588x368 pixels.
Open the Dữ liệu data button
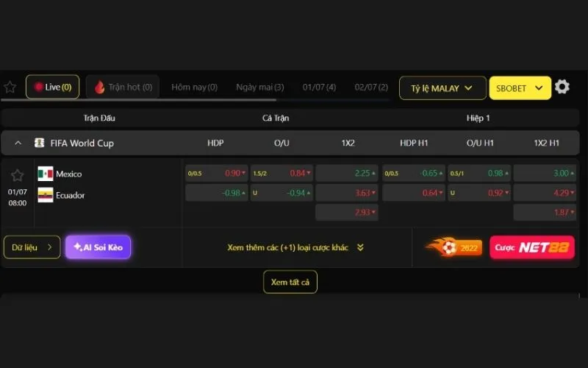[x=32, y=247]
